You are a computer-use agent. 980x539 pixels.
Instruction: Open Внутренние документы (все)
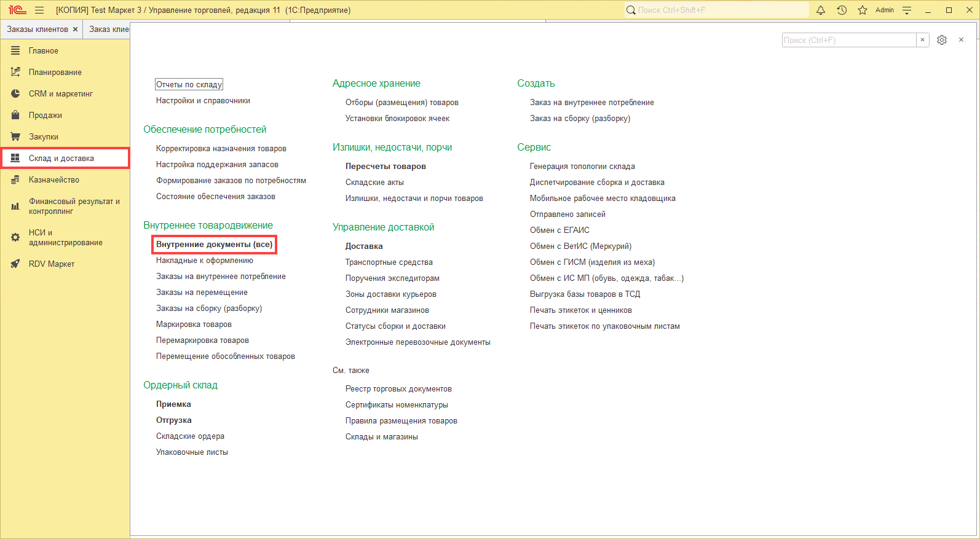pyautogui.click(x=214, y=245)
